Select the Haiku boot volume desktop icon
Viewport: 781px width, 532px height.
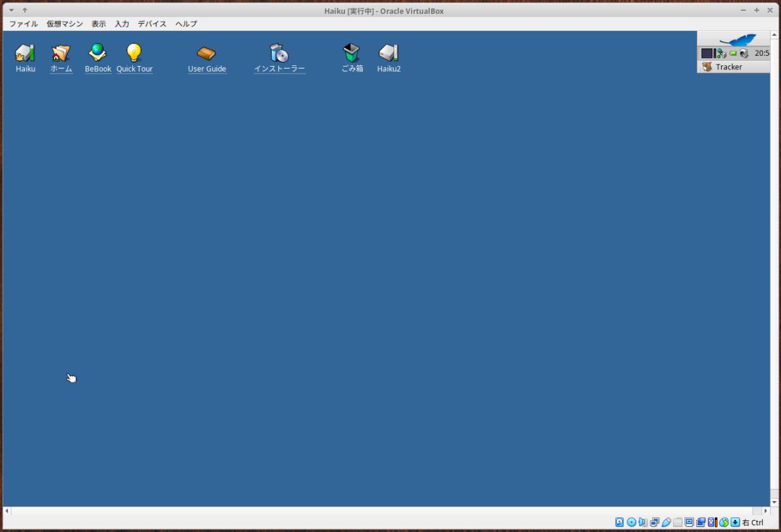tap(25, 58)
